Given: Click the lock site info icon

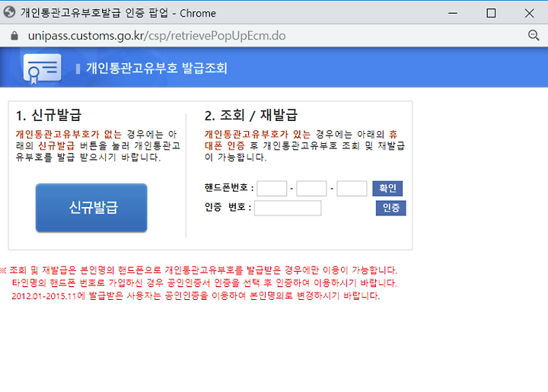Looking at the screenshot, I should pyautogui.click(x=14, y=36).
